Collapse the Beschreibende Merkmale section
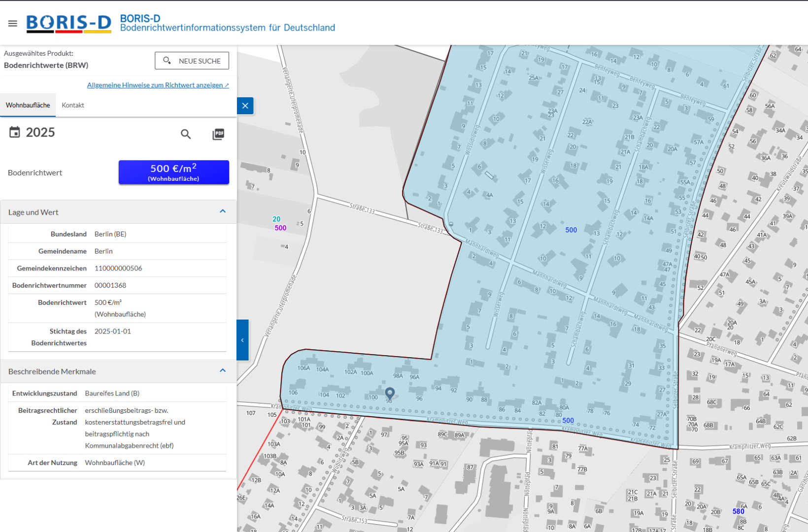808x532 pixels. tap(223, 371)
